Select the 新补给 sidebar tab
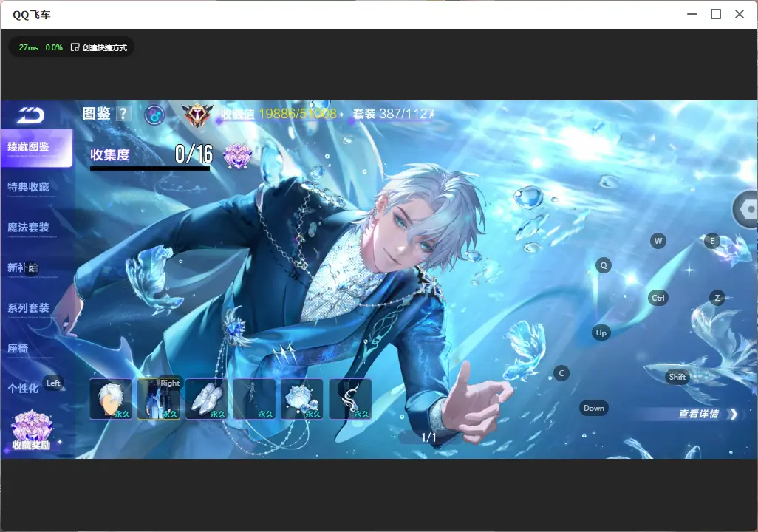The height and width of the screenshot is (532, 758). click(x=23, y=268)
